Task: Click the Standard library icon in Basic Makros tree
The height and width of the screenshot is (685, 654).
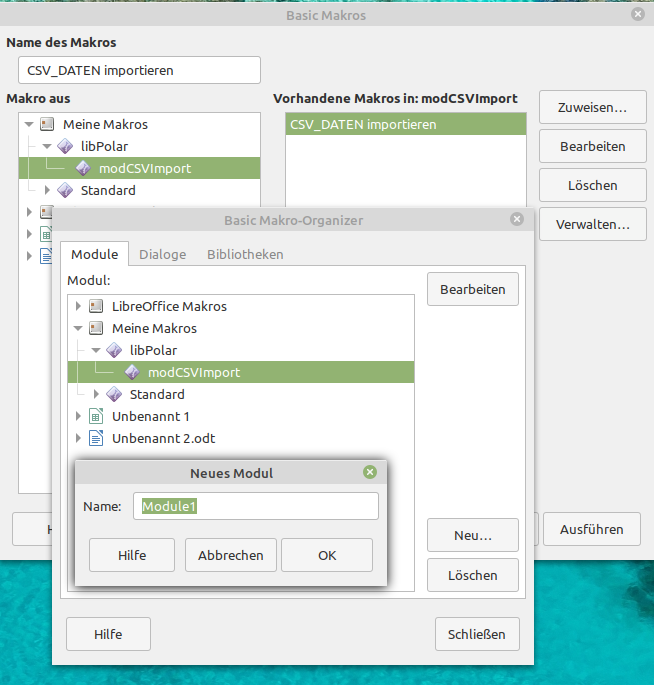Action: (65, 190)
